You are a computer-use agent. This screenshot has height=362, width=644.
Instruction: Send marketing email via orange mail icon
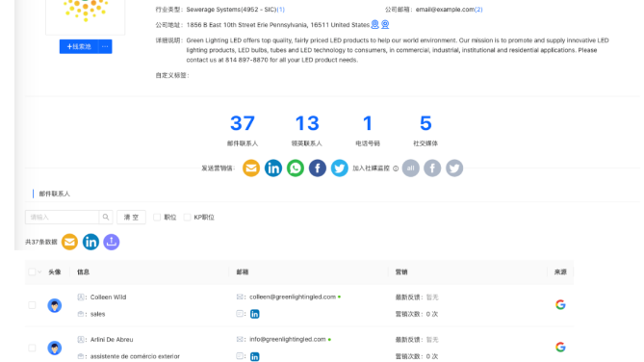coord(251,168)
